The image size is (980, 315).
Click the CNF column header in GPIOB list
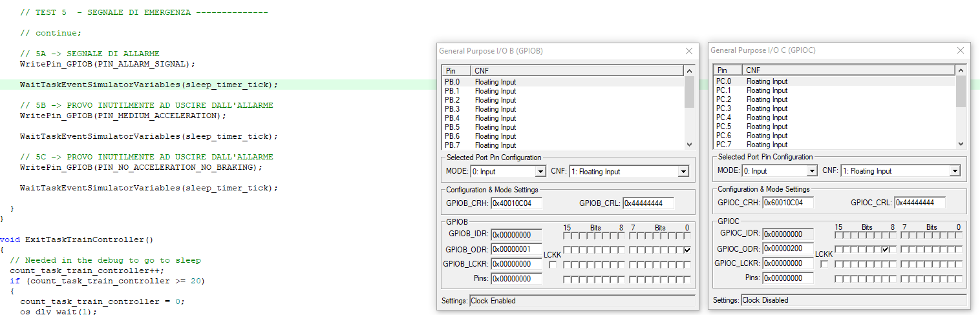coord(577,70)
